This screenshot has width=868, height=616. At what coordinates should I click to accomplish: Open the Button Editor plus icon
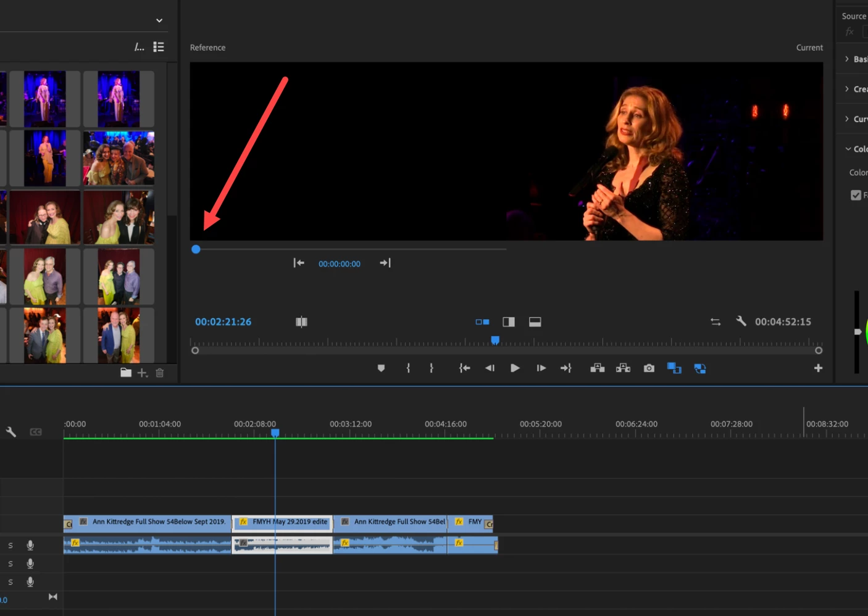pyautogui.click(x=818, y=368)
